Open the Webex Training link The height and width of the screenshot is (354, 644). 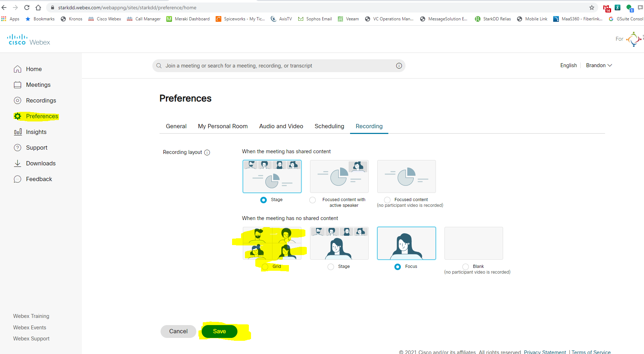point(31,316)
